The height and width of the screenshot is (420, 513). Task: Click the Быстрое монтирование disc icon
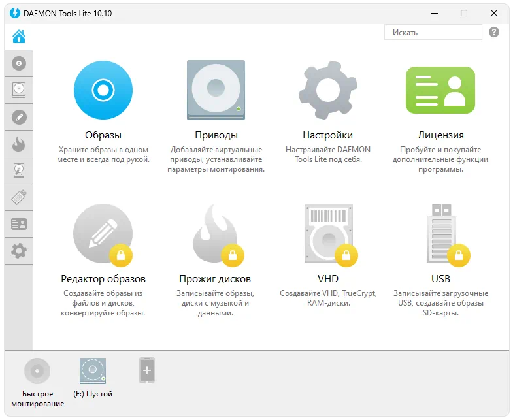[x=37, y=371]
